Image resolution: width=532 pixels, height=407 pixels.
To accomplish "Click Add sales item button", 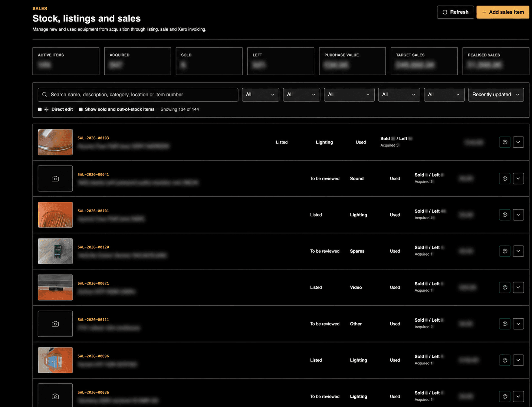I will (503, 12).
